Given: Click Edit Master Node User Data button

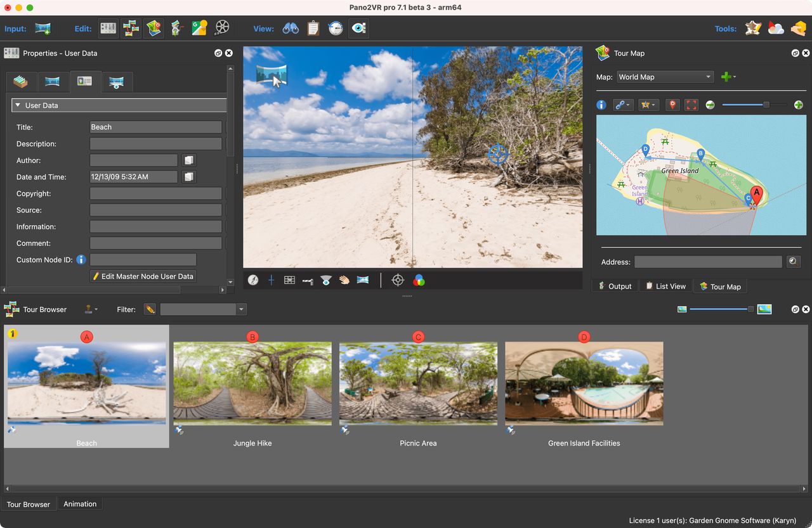Looking at the screenshot, I should click(143, 276).
